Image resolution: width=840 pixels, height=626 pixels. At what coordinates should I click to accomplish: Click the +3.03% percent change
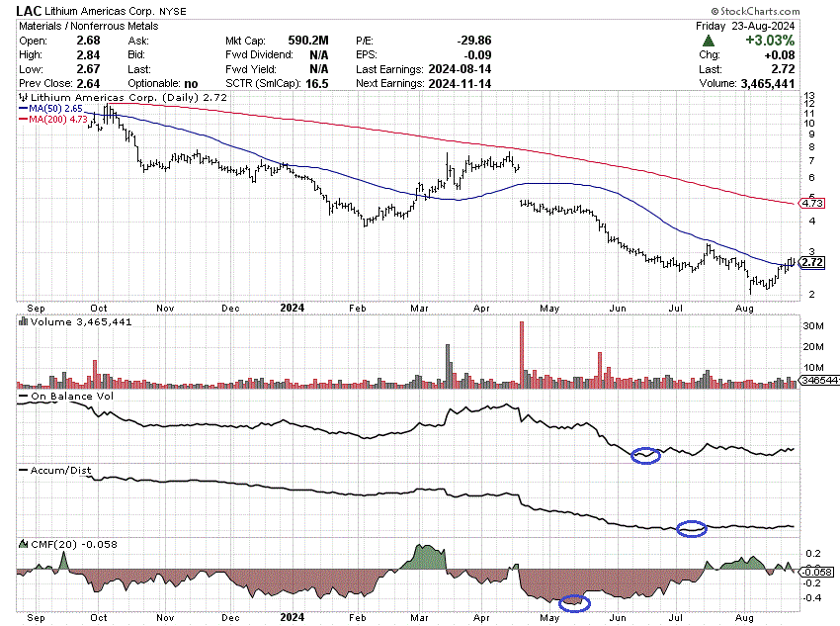(x=769, y=41)
